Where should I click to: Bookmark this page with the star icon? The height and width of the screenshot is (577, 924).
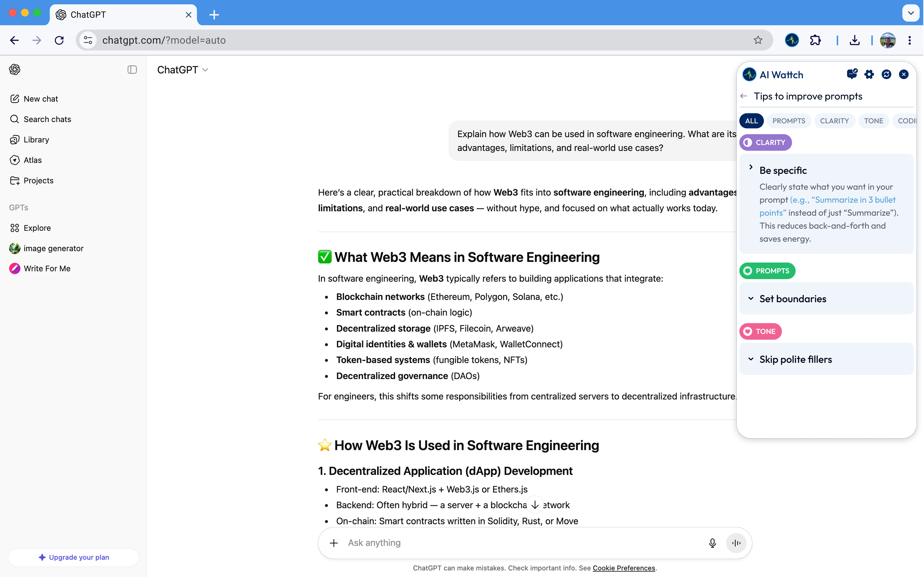[758, 40]
